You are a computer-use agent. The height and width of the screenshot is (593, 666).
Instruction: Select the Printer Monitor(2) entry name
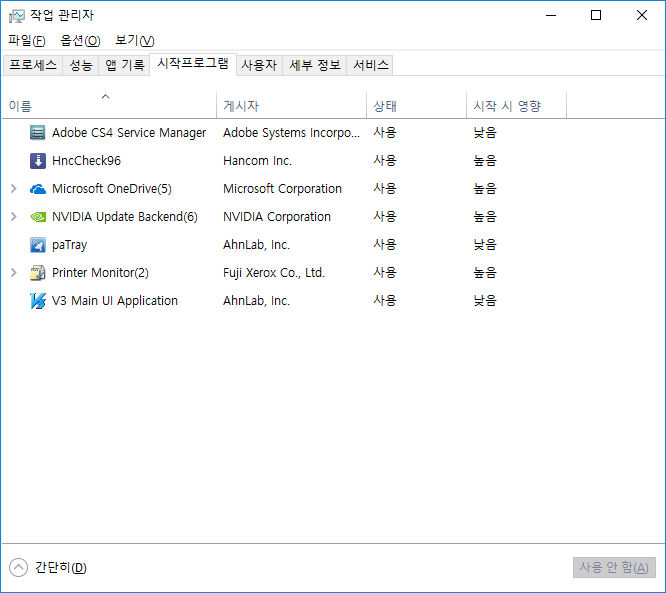pos(100,273)
